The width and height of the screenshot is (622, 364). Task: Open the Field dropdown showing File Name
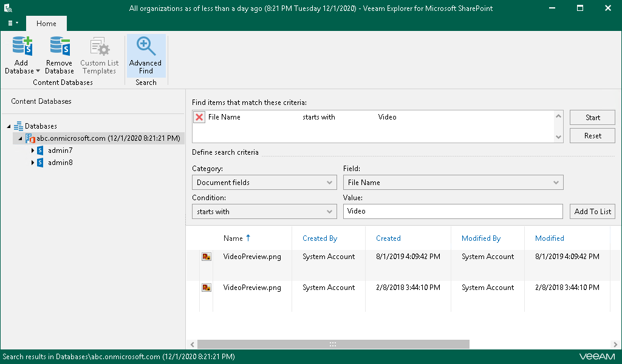coord(453,183)
